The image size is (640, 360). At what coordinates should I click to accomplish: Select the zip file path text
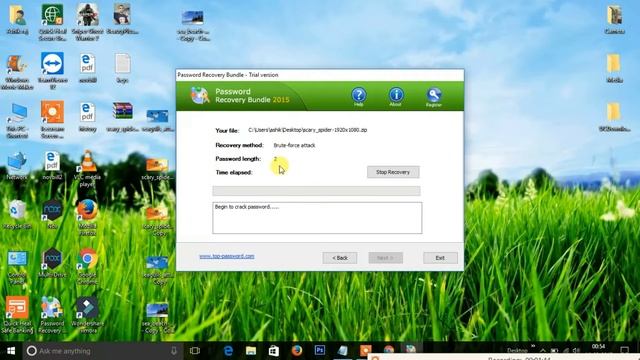pyautogui.click(x=308, y=130)
